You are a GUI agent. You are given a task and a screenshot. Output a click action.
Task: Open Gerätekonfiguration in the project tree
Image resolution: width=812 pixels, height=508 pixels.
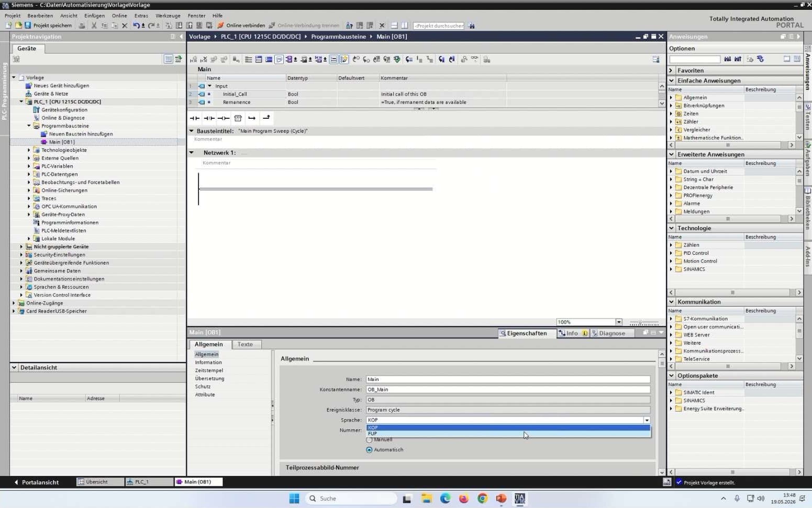(64, 110)
